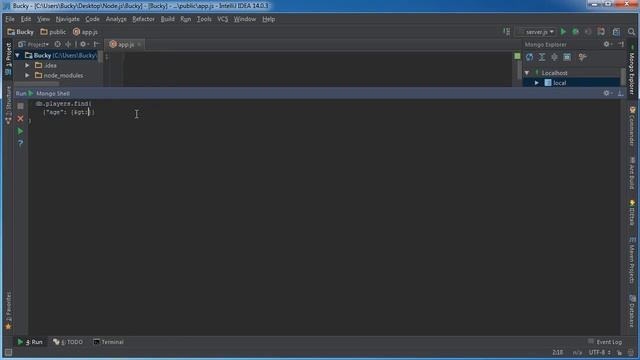Click the Project panel horizontal scrollbar

pos(37,84)
